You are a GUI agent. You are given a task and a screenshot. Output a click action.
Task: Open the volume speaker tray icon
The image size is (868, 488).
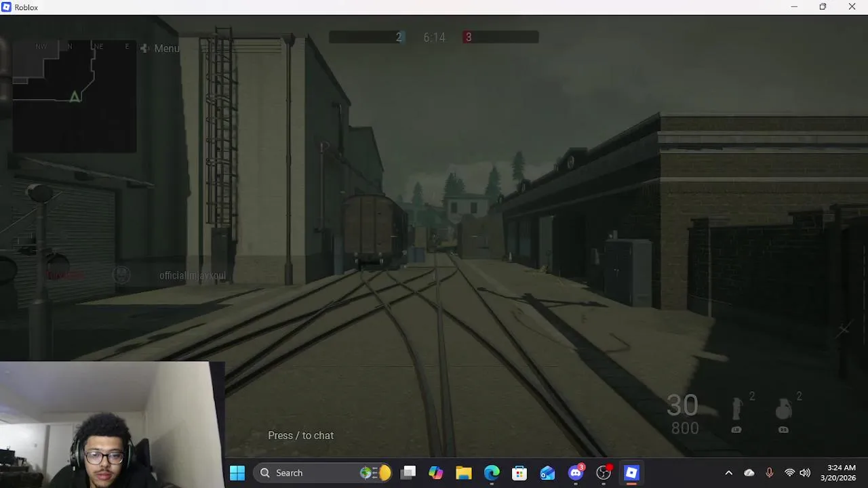805,472
